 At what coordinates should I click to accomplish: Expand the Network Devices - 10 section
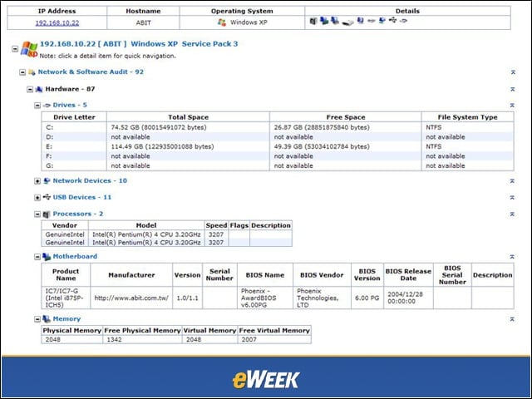(37, 181)
